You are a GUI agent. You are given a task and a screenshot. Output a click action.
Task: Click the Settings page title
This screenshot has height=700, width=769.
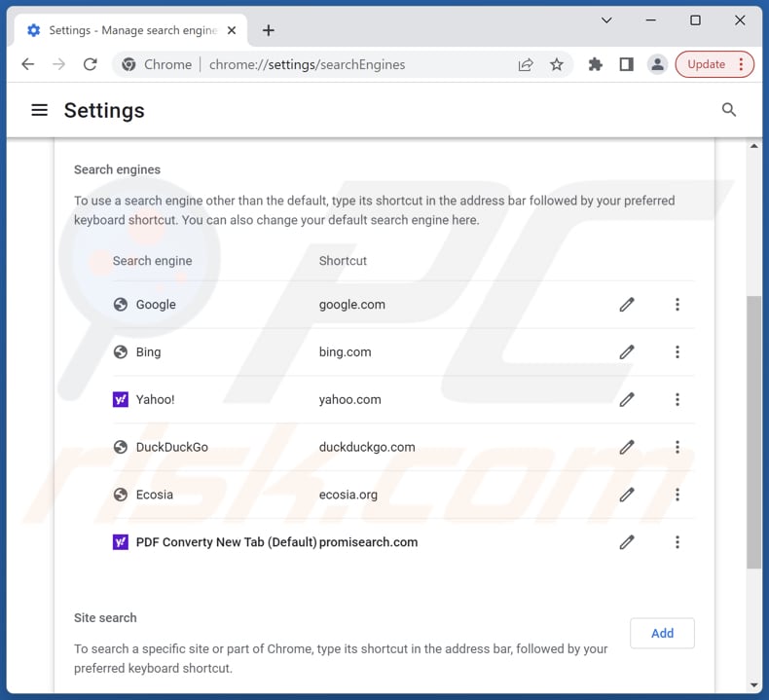click(104, 110)
